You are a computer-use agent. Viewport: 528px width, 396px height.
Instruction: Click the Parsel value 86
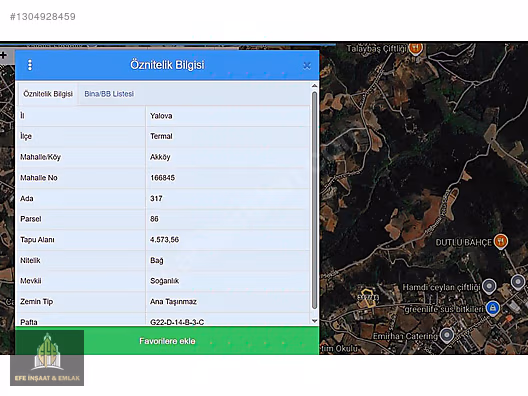(x=228, y=219)
